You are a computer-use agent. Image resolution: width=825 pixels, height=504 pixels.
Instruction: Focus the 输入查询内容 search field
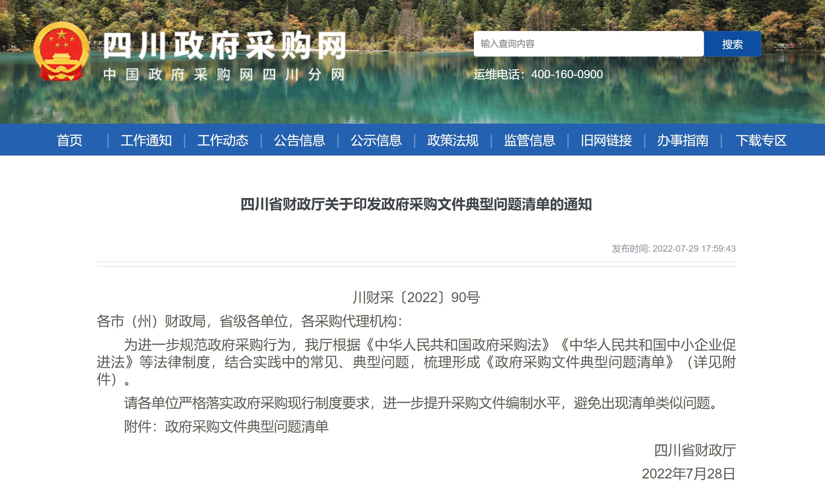click(x=588, y=44)
